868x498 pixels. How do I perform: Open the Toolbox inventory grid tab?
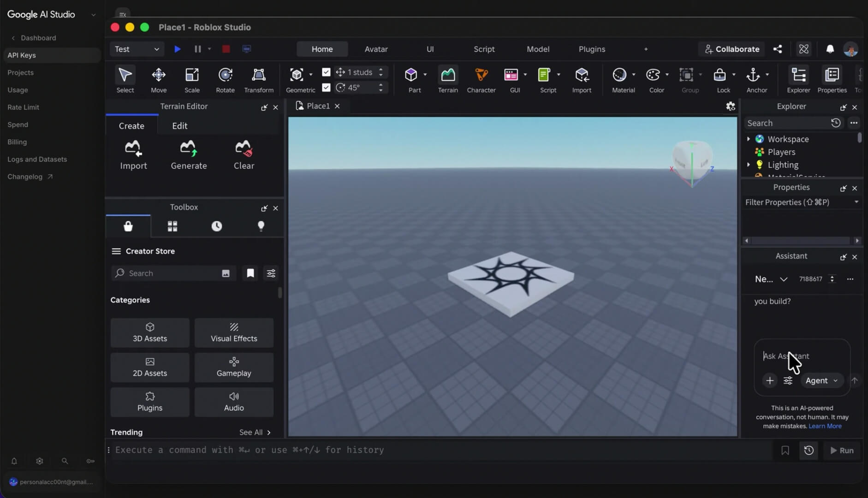tap(172, 226)
